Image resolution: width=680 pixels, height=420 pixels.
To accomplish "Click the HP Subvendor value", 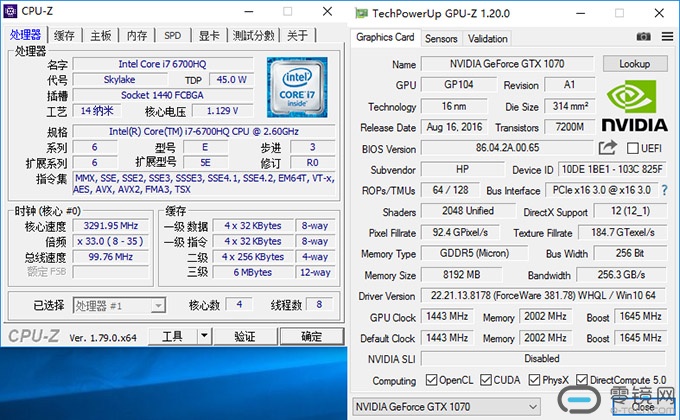I will coord(462,169).
